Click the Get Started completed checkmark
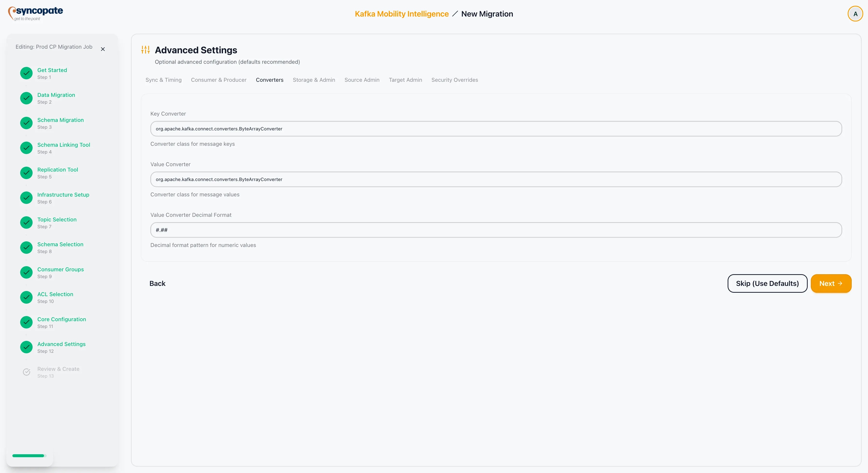Screen dimensions: 868x473 (x=26, y=73)
